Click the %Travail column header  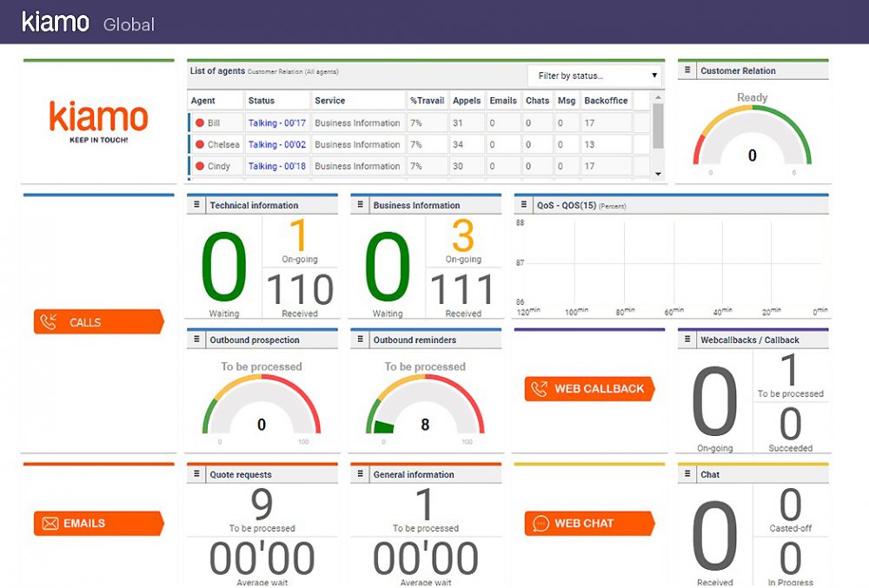[x=428, y=101]
